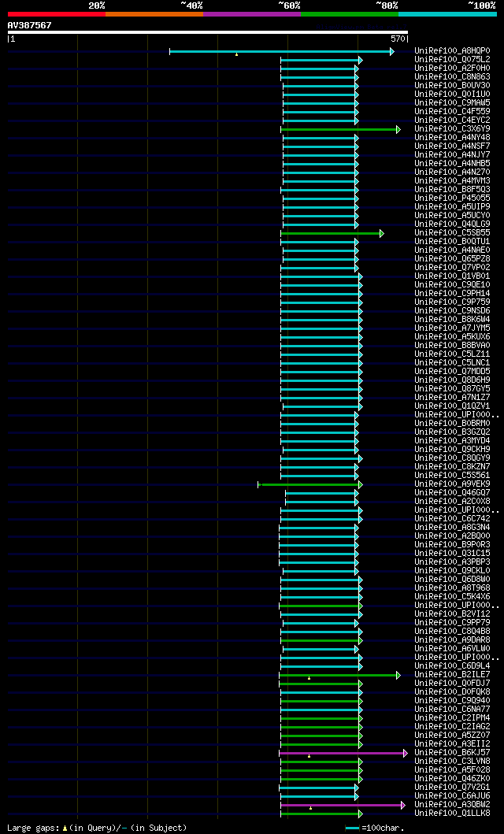Select hit label UniRef100_Q0FDJ7
504x834 pixels.
click(x=453, y=683)
